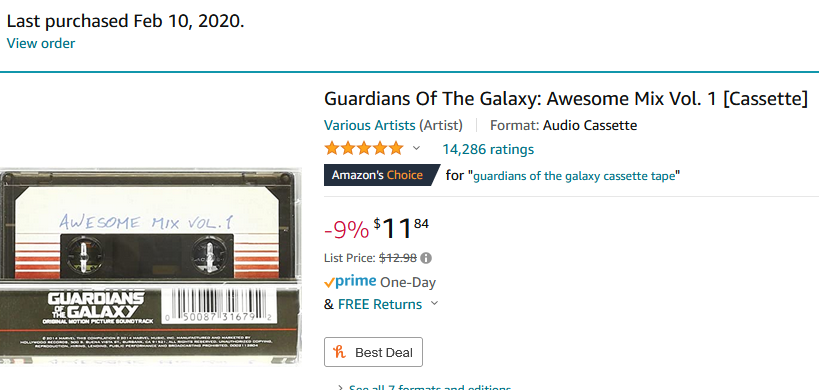Click the Awesome Mix cassette product image
Screen dimensions: 819x390
(x=151, y=267)
